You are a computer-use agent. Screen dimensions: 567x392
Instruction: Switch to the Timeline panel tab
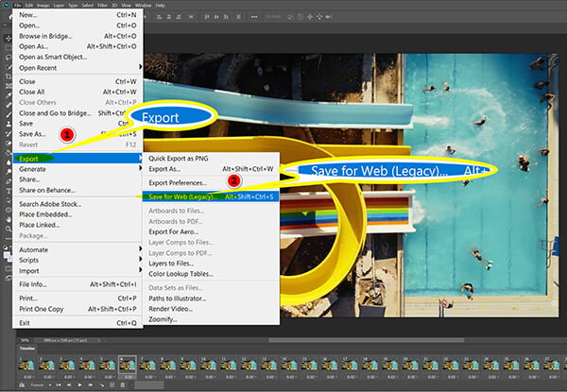click(27, 349)
